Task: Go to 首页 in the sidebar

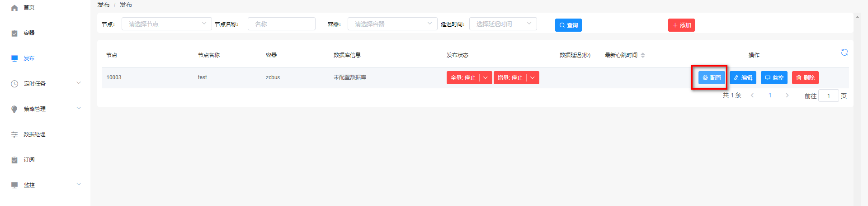Action: pyautogui.click(x=29, y=8)
